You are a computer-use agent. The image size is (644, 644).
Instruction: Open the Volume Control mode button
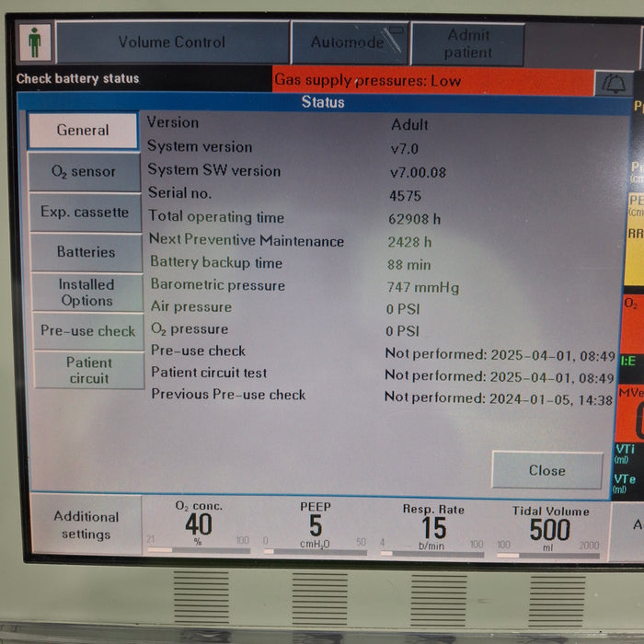pos(172,42)
